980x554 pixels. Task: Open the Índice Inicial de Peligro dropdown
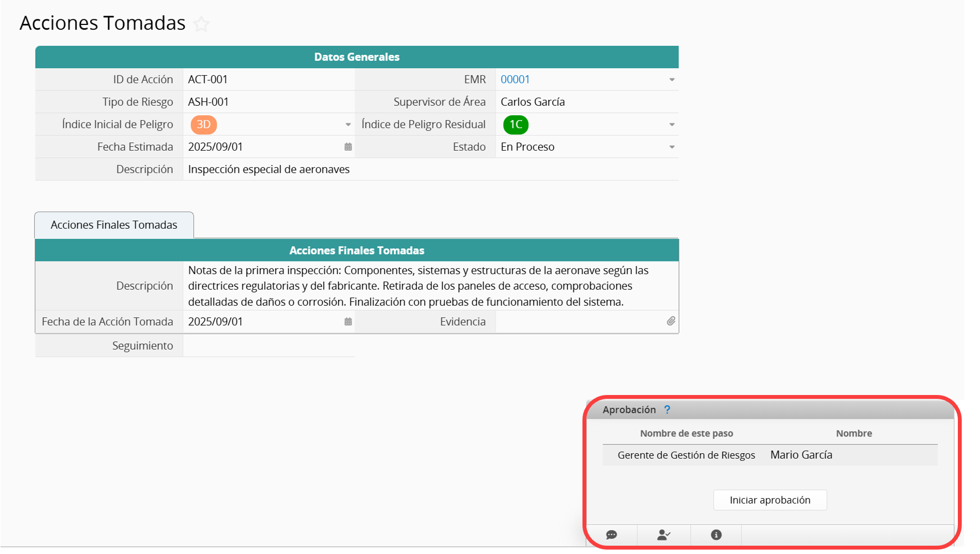point(348,125)
